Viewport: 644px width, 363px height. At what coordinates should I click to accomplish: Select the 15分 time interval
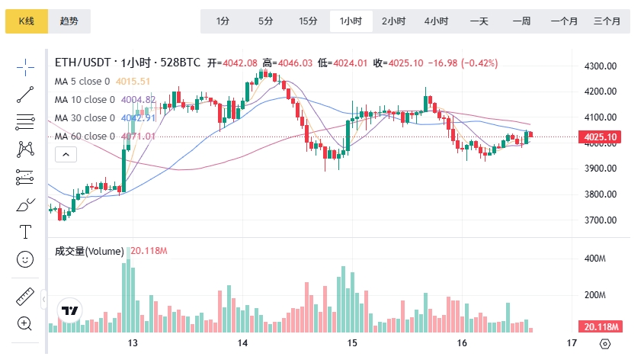point(308,21)
